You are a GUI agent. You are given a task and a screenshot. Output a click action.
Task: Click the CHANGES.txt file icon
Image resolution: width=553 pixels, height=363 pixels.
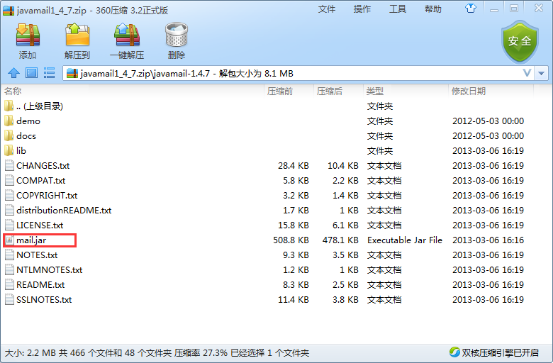10,165
